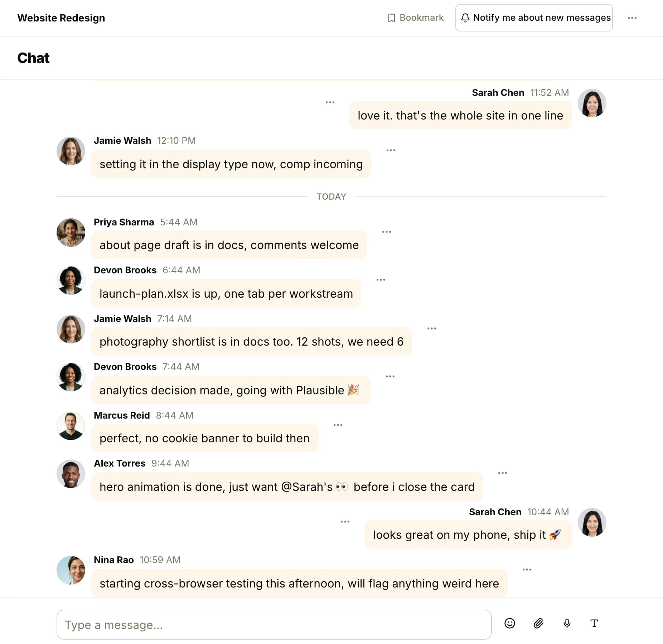Open options for 'analytics decision made' message
Screen dimensions: 663x644
[x=390, y=376]
